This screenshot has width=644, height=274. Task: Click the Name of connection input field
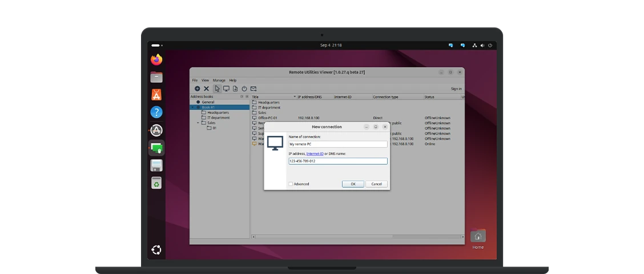(337, 144)
